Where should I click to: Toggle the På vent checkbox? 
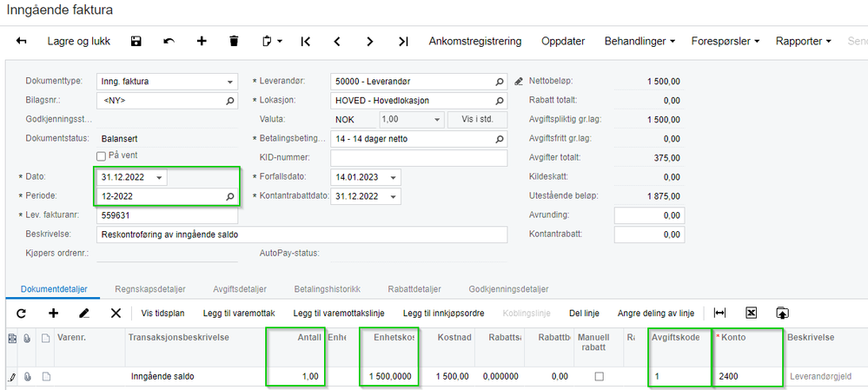(x=101, y=156)
